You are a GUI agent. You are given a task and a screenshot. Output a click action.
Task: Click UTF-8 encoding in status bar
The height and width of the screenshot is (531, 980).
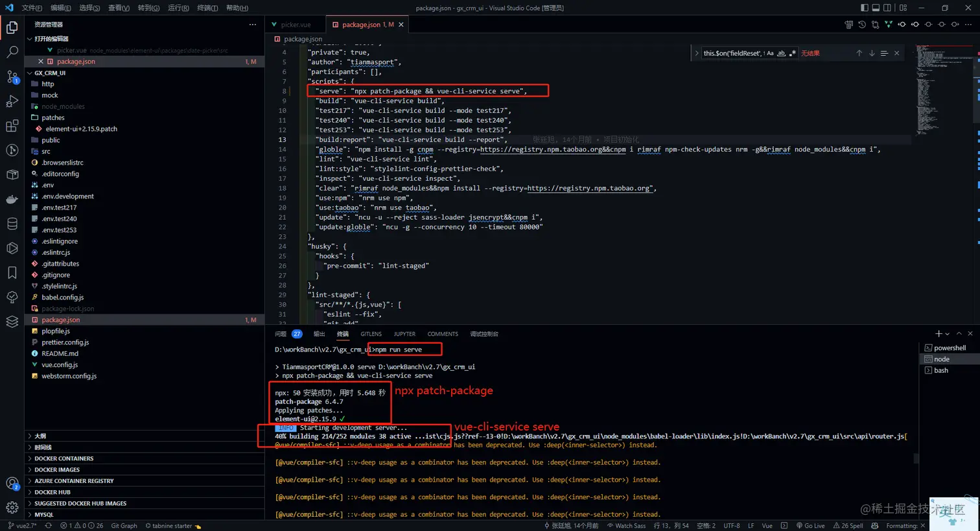click(731, 526)
